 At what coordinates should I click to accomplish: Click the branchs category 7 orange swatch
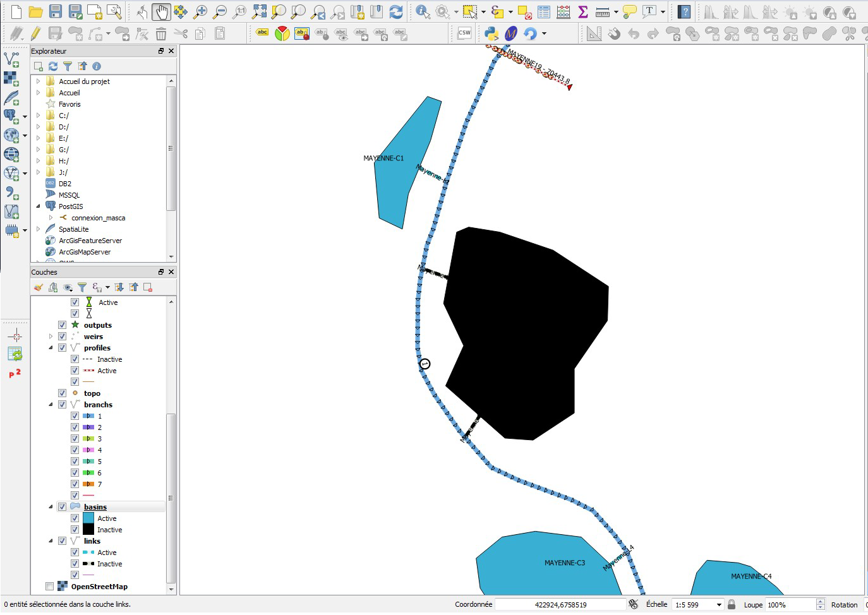click(88, 484)
